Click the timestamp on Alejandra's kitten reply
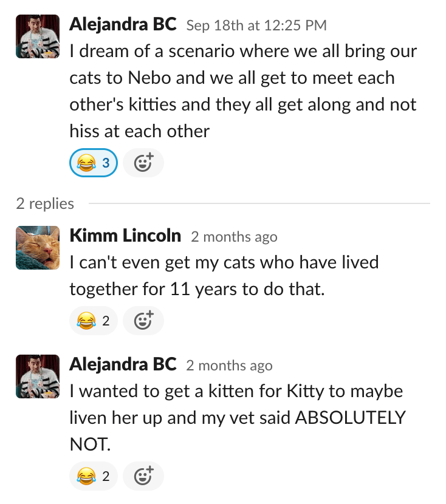 tap(229, 366)
